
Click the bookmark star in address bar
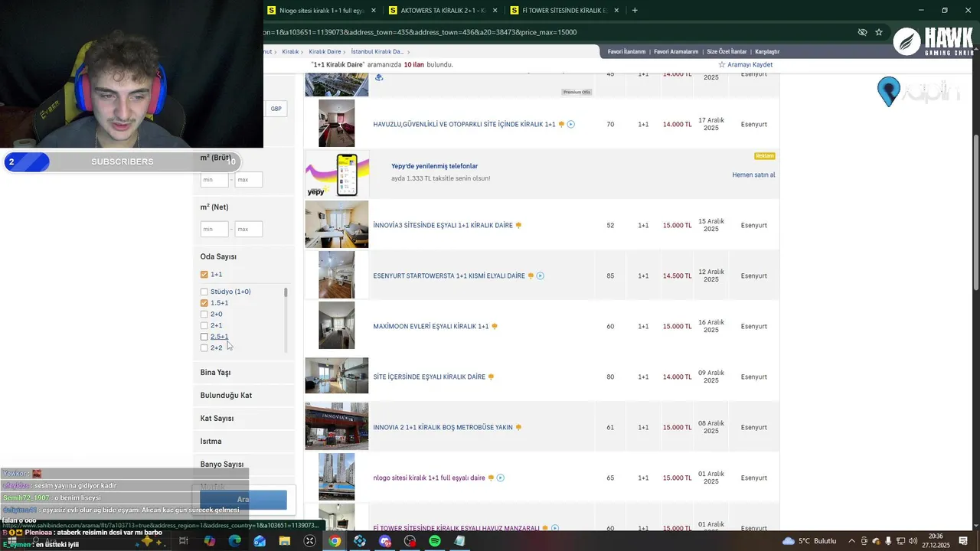pyautogui.click(x=879, y=32)
